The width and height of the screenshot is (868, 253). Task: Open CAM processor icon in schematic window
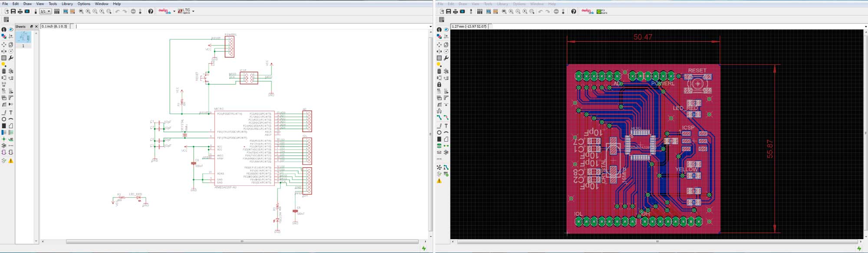27,11
